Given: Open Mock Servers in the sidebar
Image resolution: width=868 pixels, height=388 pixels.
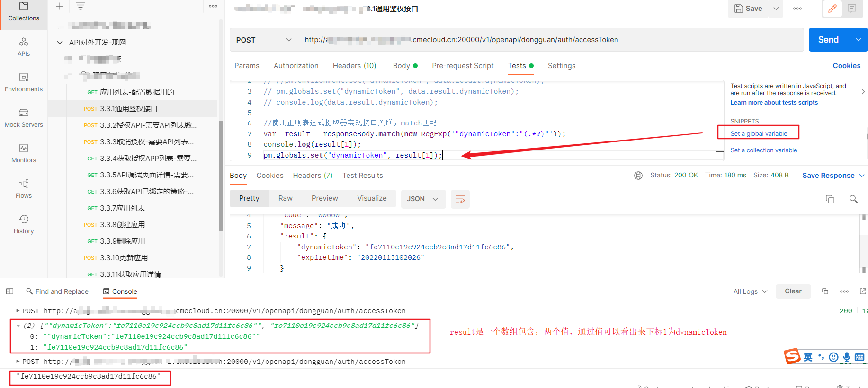Looking at the screenshot, I should point(24,118).
